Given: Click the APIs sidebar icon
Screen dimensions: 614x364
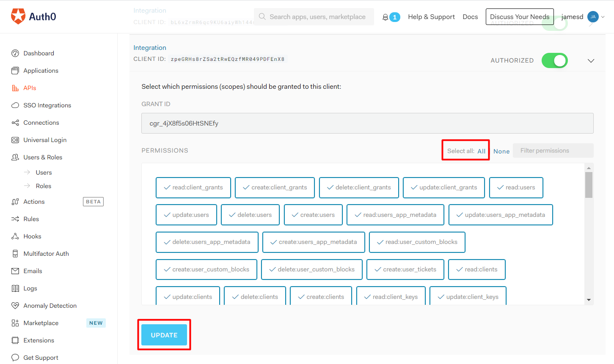Looking at the screenshot, I should coord(15,88).
